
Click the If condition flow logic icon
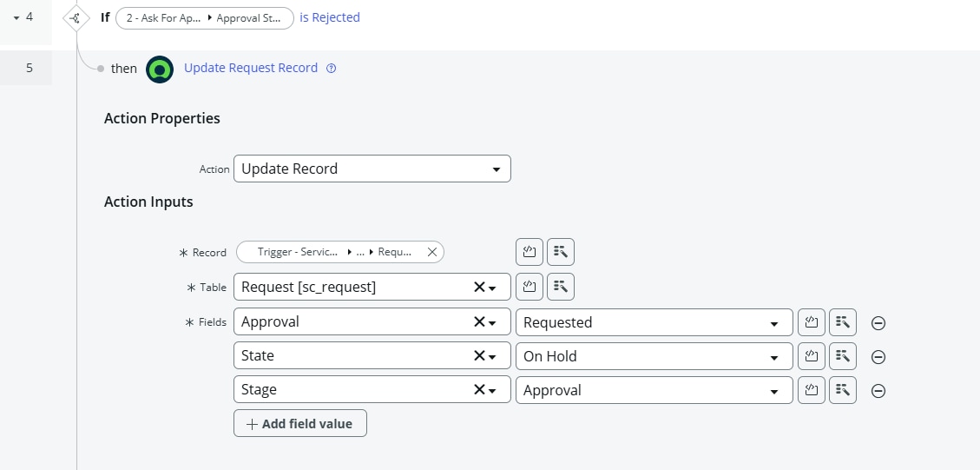tap(76, 17)
